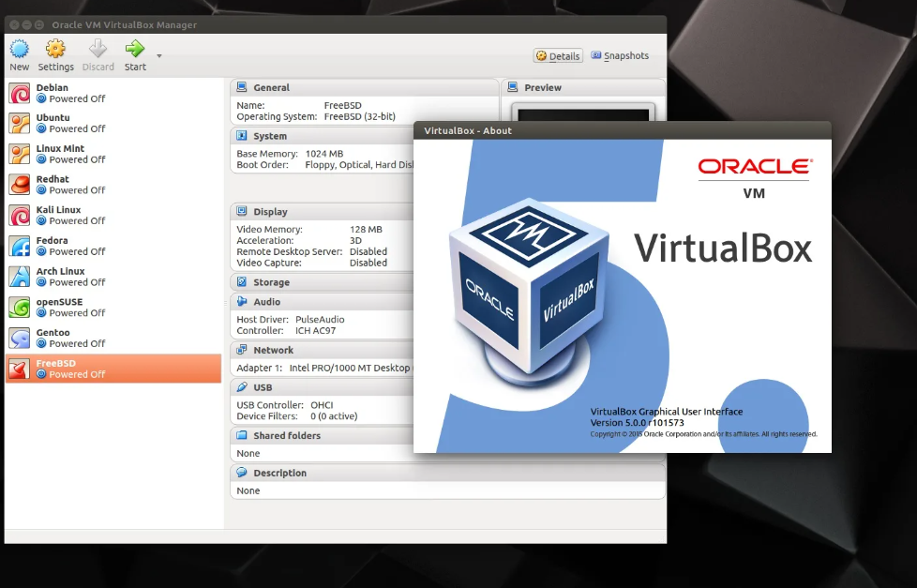Select Redhat in the VM list

coord(113,185)
